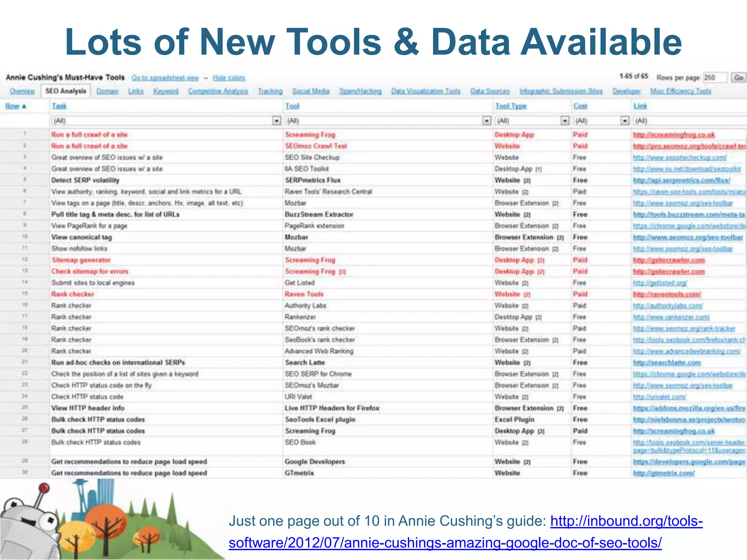Click 'SeoTools Excel plugin' cell

(320, 420)
